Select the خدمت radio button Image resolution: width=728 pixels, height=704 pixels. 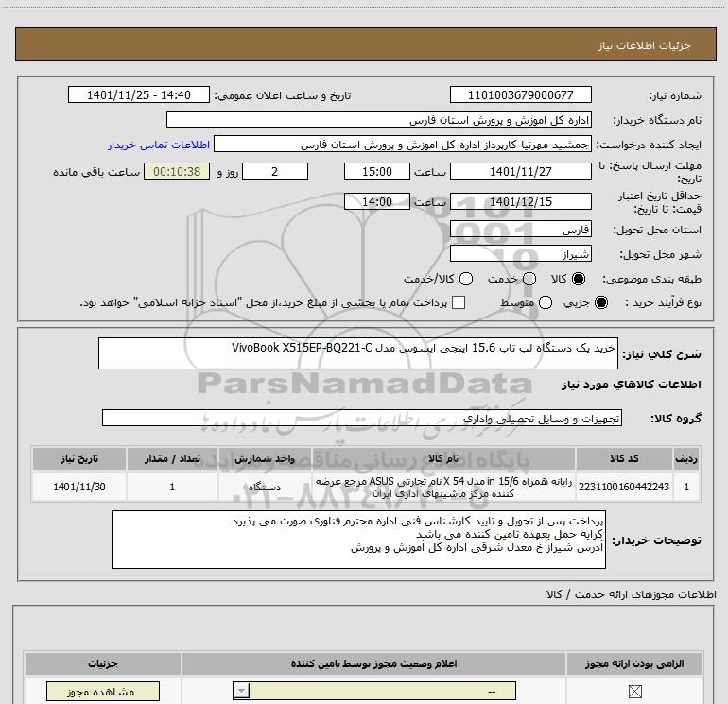pyautogui.click(x=529, y=279)
